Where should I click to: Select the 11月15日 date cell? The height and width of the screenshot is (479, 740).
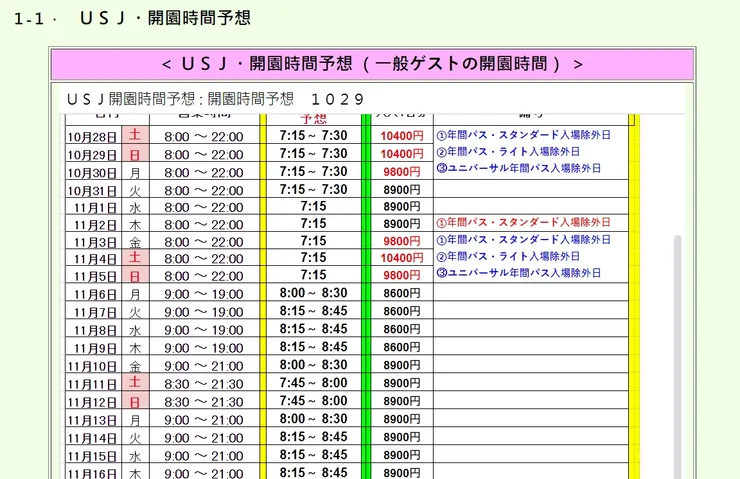[92, 456]
